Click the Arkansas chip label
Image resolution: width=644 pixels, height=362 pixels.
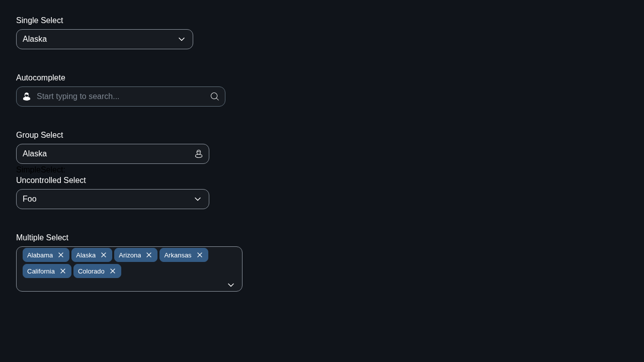click(178, 255)
